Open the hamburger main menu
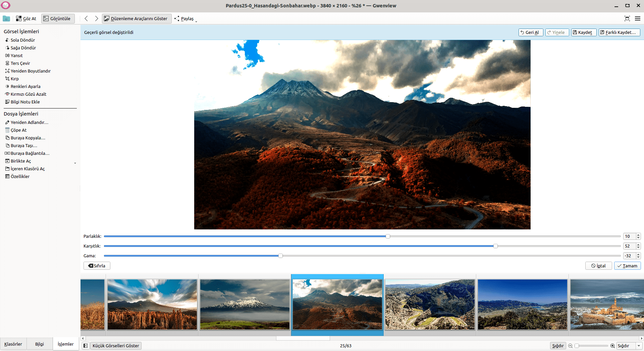Screen dimensions: 644x351 pos(638,19)
